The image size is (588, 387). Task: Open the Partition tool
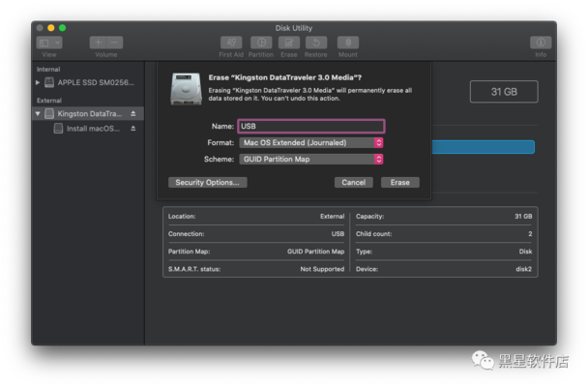pos(261,43)
